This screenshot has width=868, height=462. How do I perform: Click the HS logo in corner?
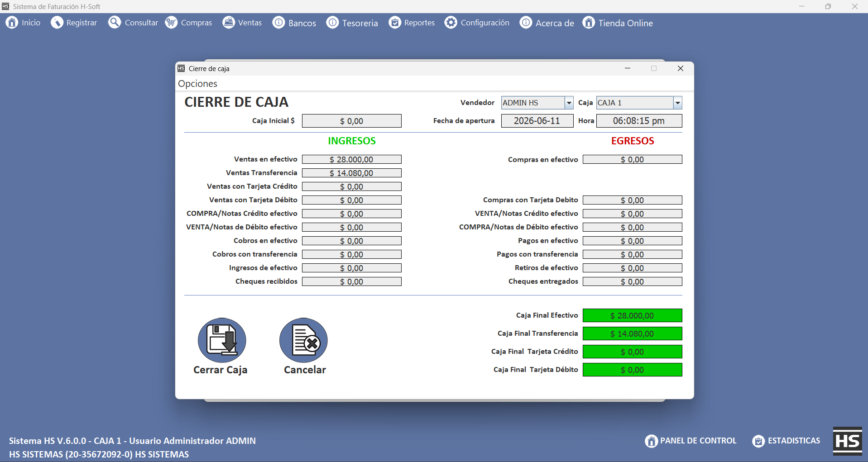tap(847, 441)
